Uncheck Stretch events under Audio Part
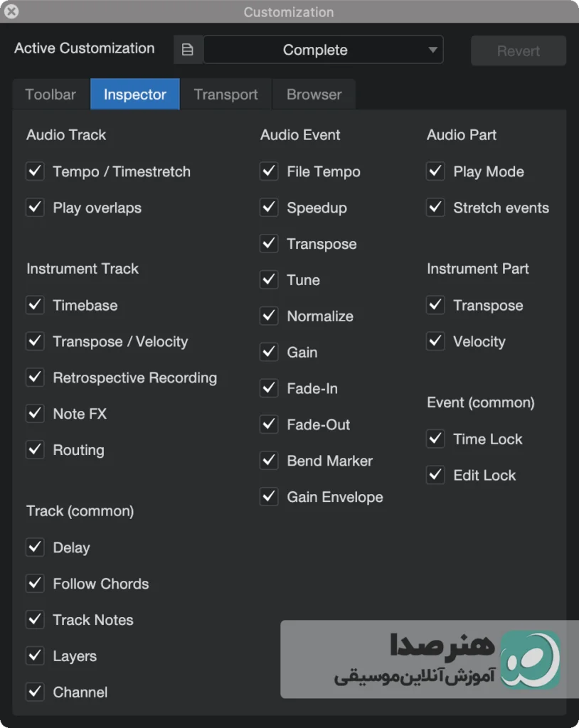Screen dimensions: 579x728 pos(435,208)
